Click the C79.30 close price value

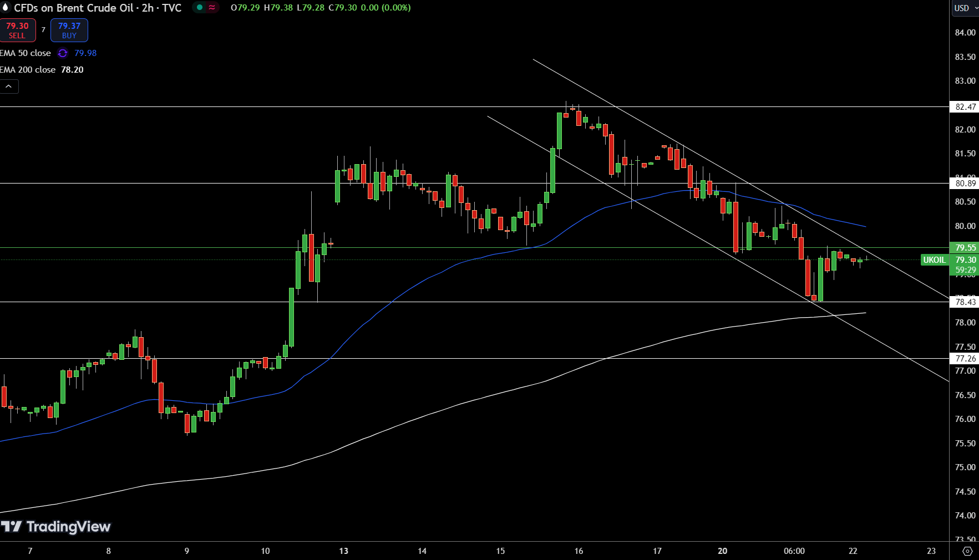coord(343,8)
